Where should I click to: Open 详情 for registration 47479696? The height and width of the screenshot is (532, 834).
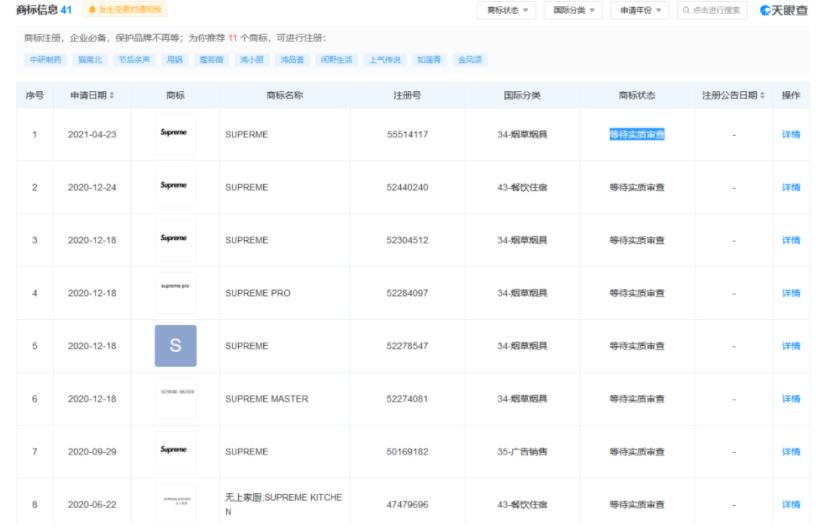point(790,504)
